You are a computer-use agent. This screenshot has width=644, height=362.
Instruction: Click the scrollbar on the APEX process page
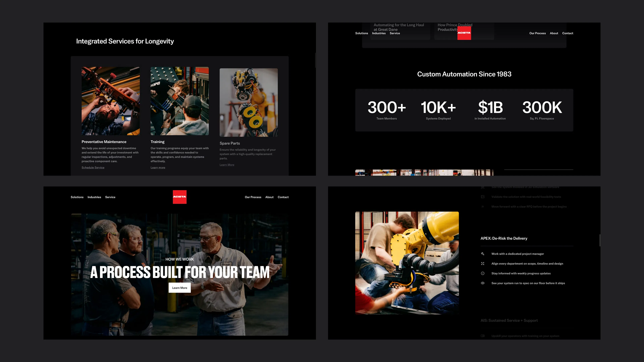[600, 240]
